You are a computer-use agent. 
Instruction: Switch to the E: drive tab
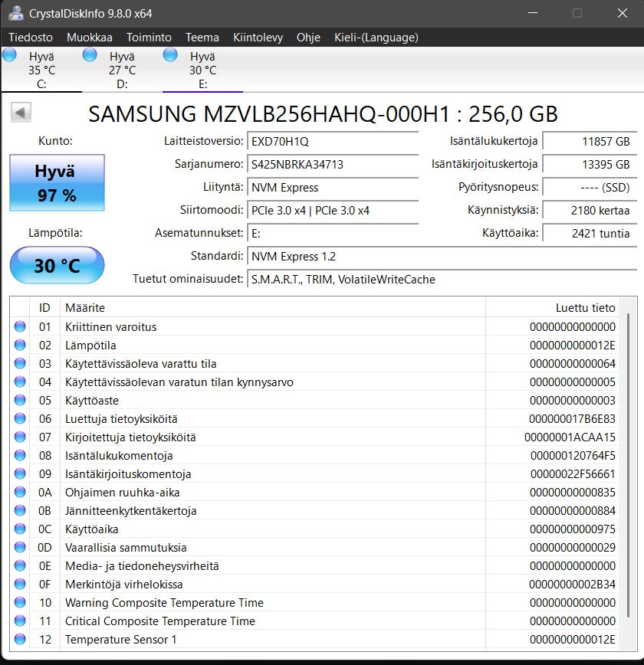[x=202, y=70]
